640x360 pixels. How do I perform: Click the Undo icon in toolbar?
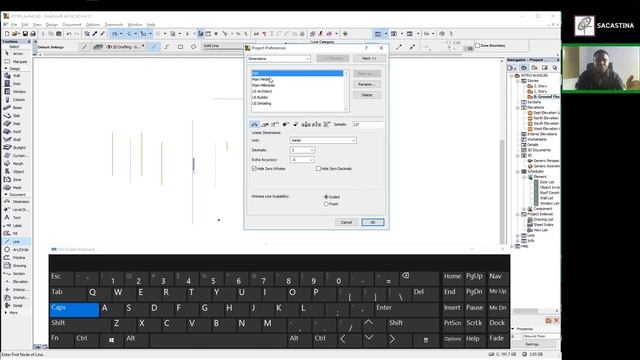69,34
